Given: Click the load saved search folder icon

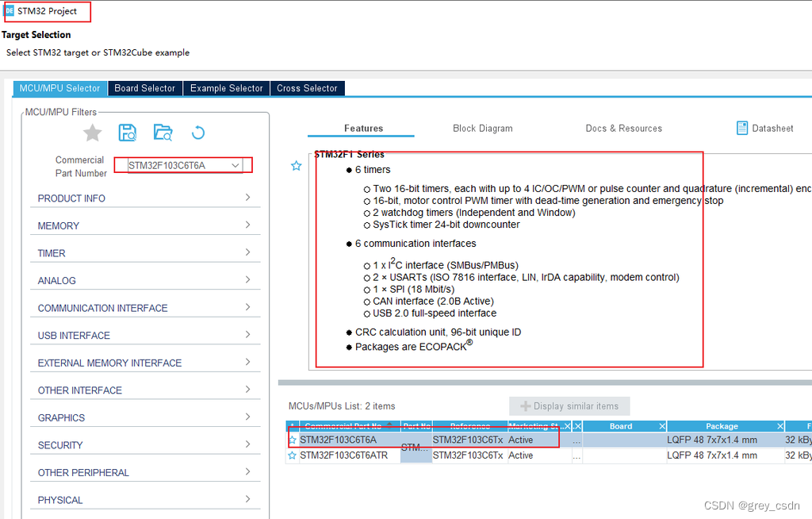Looking at the screenshot, I should pyautogui.click(x=163, y=133).
